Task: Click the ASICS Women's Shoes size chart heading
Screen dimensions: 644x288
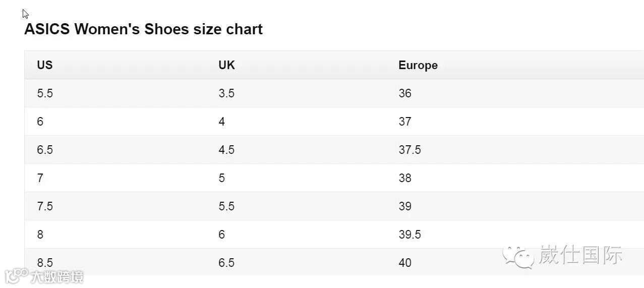Action: [x=143, y=29]
